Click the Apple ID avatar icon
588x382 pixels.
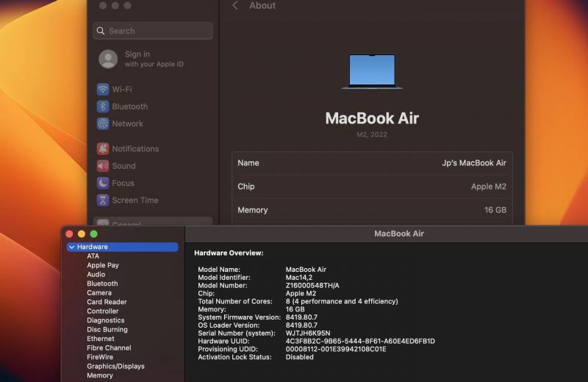[x=108, y=59]
